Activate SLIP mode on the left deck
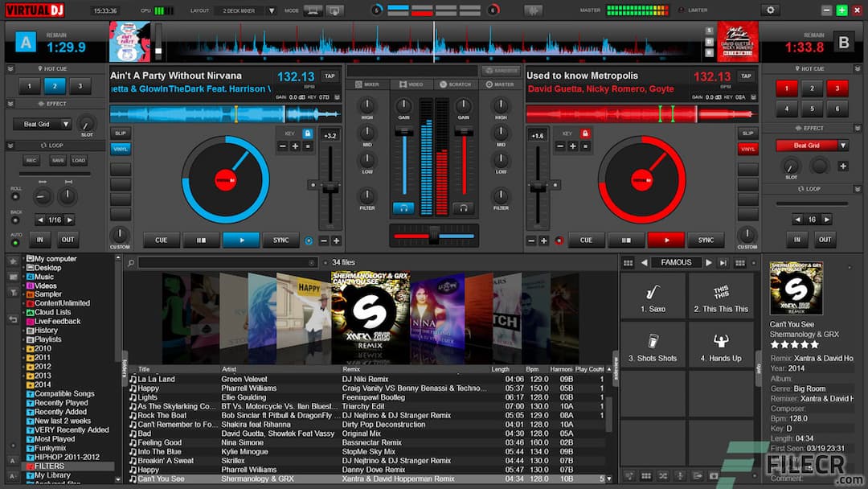 coord(120,132)
